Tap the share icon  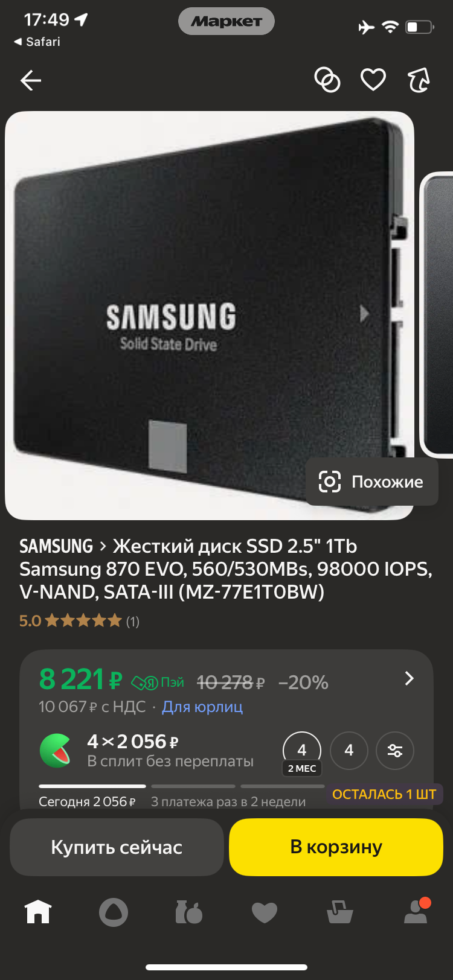[x=419, y=80]
